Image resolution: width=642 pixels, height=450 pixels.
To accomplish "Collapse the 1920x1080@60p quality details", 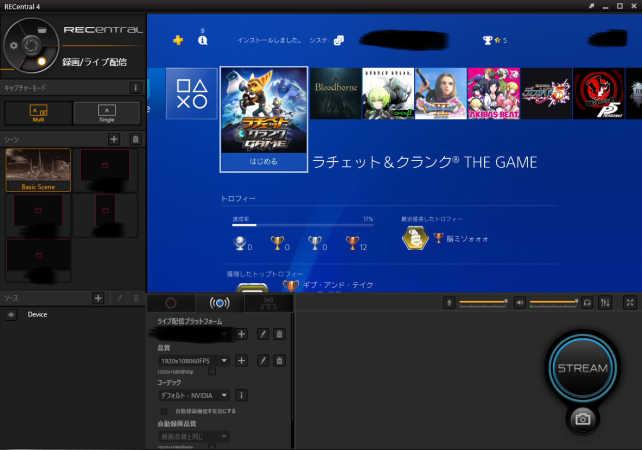I will tap(212, 371).
